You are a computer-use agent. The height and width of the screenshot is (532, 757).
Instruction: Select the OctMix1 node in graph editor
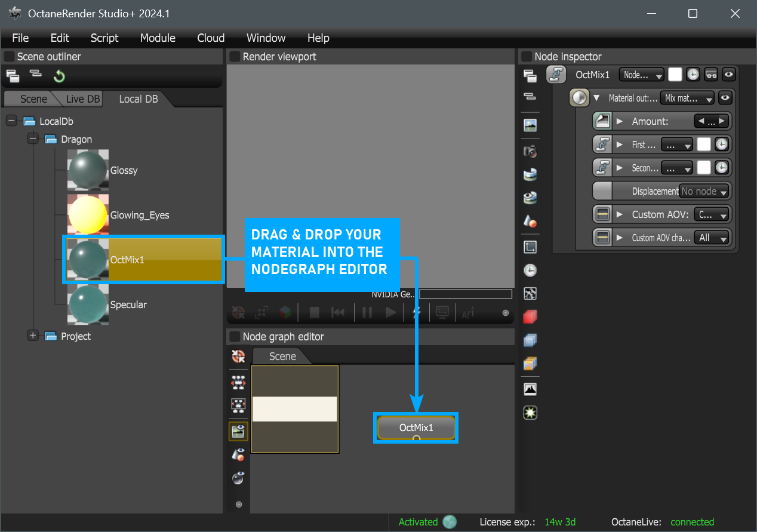coord(416,428)
